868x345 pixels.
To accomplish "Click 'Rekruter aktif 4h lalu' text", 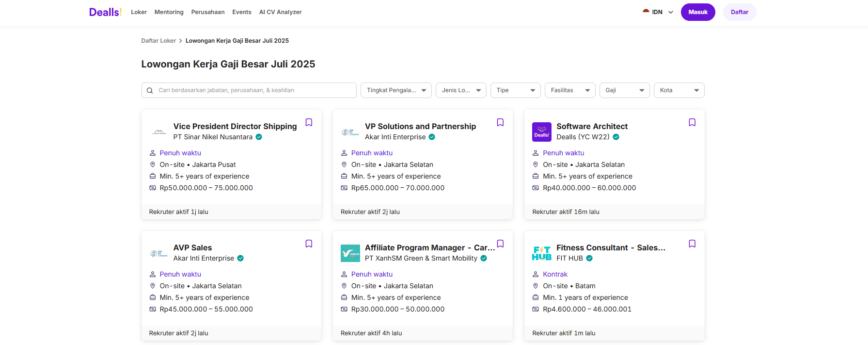I will pyautogui.click(x=371, y=333).
